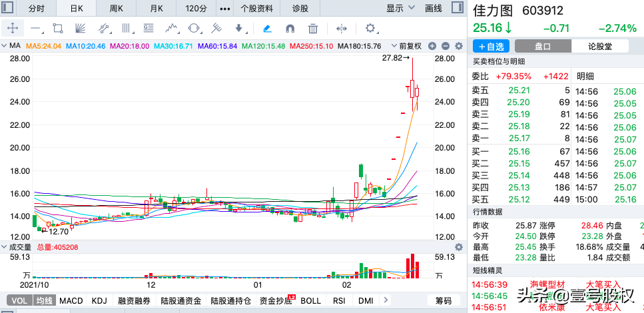Select the fan lines tool

[81, 29]
